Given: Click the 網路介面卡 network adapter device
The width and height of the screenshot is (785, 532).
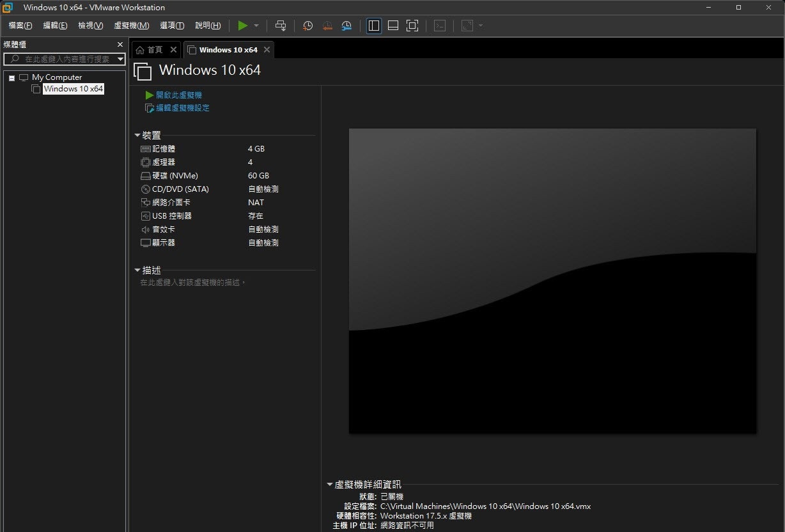Looking at the screenshot, I should pyautogui.click(x=171, y=203).
